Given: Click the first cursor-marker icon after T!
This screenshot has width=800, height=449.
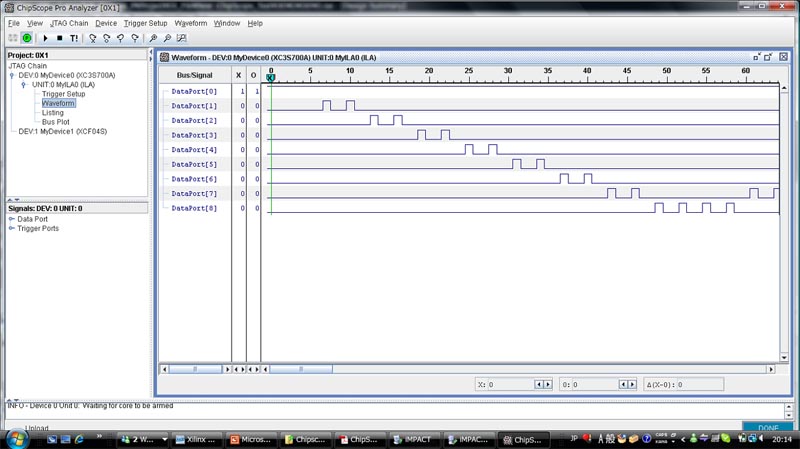Looking at the screenshot, I should click(x=92, y=38).
